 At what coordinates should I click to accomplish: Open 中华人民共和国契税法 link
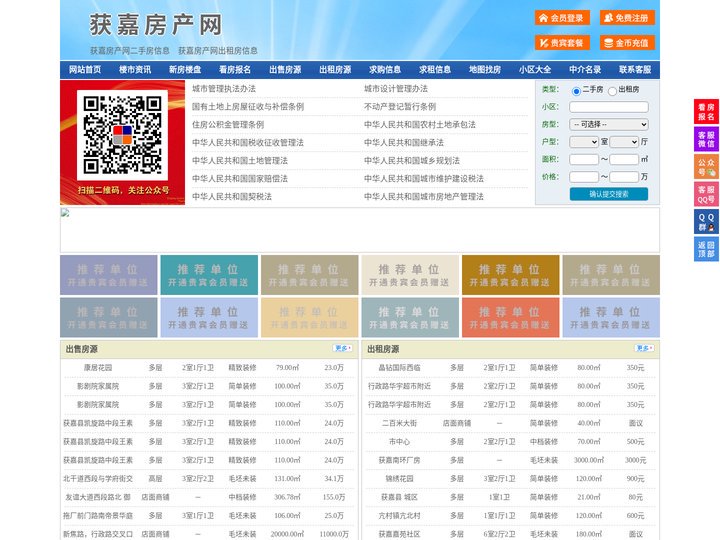(232, 197)
